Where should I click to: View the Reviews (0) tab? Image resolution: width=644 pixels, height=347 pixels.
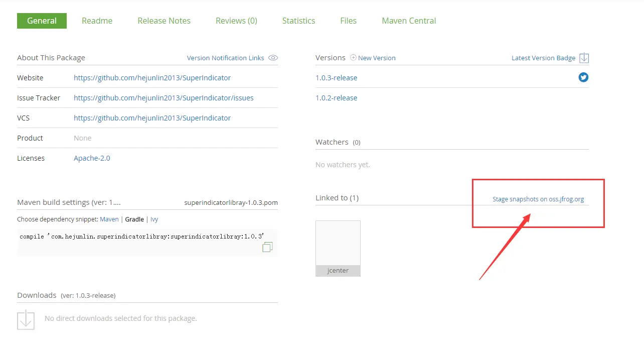[x=236, y=21]
